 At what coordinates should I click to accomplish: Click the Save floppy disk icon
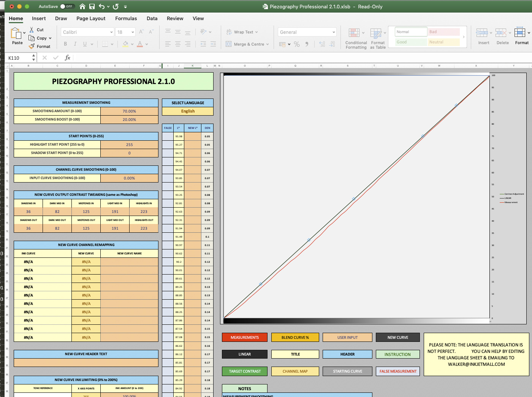pos(92,6)
